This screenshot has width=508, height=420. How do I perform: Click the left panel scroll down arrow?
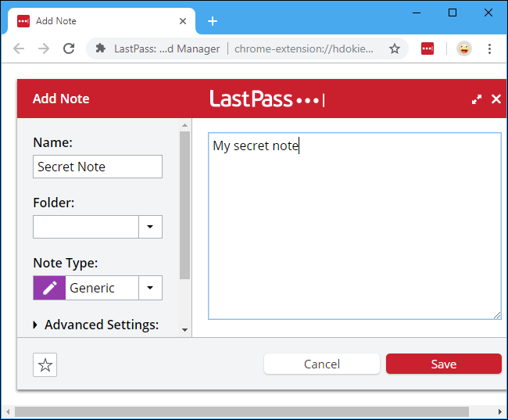[x=185, y=330]
